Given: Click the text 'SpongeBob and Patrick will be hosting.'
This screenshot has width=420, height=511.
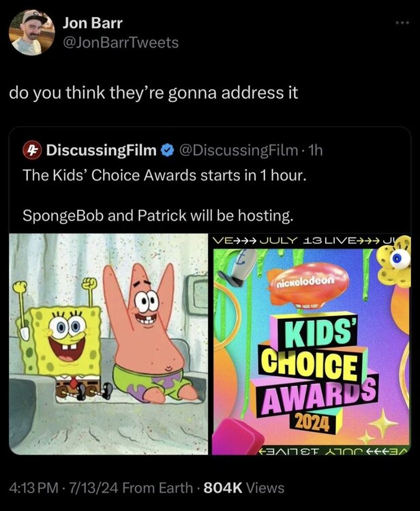Looking at the screenshot, I should [x=157, y=216].
